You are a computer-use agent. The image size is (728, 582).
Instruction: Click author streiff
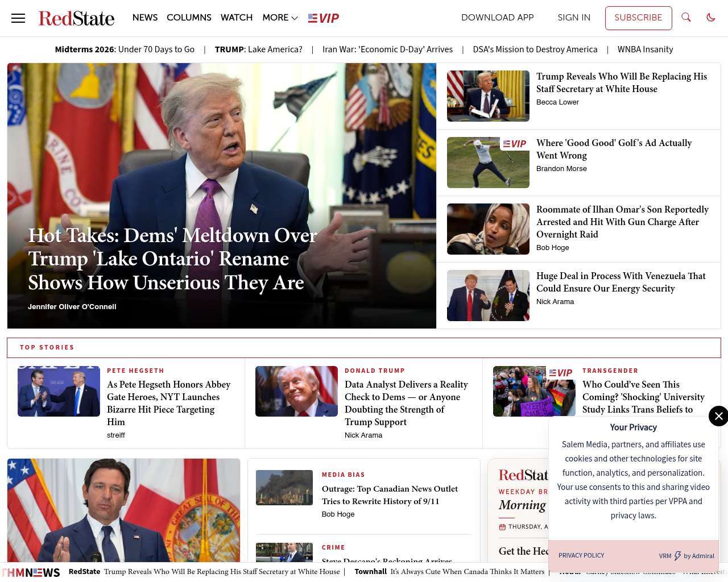(116, 435)
